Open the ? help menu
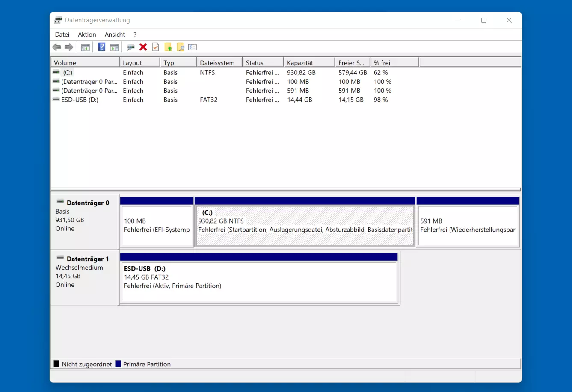Image resolution: width=572 pixels, height=392 pixels. pyautogui.click(x=135, y=35)
